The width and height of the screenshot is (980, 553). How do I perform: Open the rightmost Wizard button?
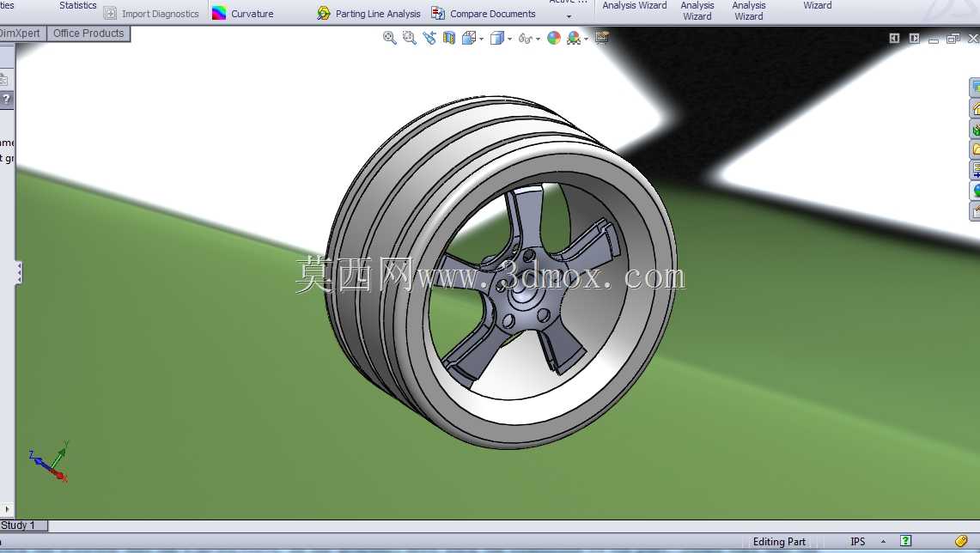pyautogui.click(x=818, y=6)
